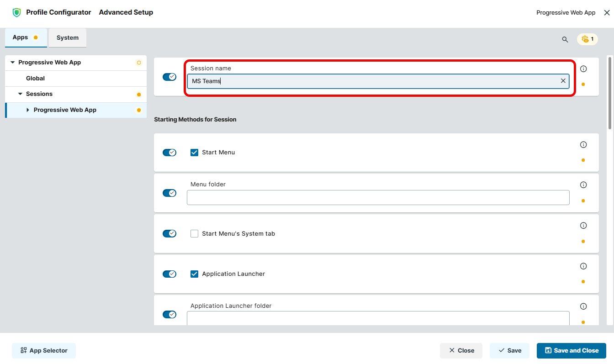Screen dimensions: 614x364
Task: Check the Start Menu's System tab checkbox
Action: point(194,234)
